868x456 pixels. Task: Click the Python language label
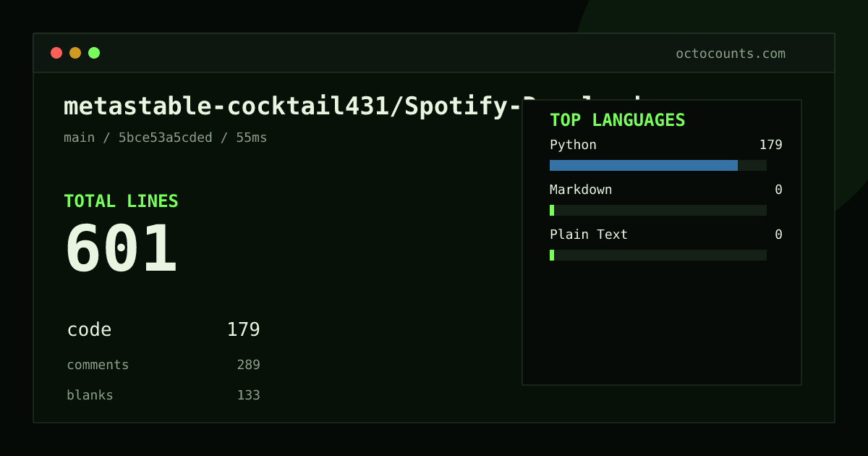pos(573,145)
